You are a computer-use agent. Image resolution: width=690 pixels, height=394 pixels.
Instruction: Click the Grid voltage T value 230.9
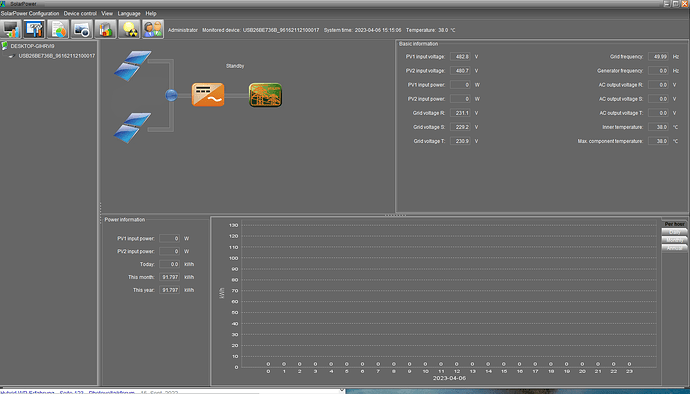(460, 141)
